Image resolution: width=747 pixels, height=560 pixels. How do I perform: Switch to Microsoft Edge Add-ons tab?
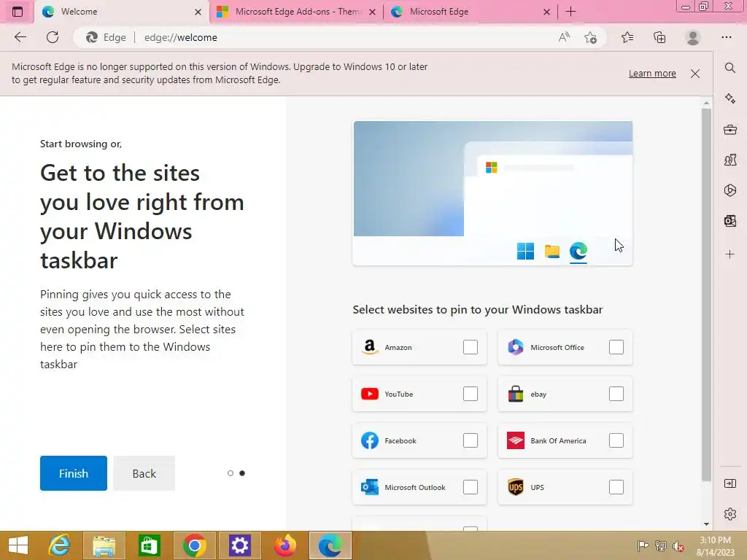point(295,12)
